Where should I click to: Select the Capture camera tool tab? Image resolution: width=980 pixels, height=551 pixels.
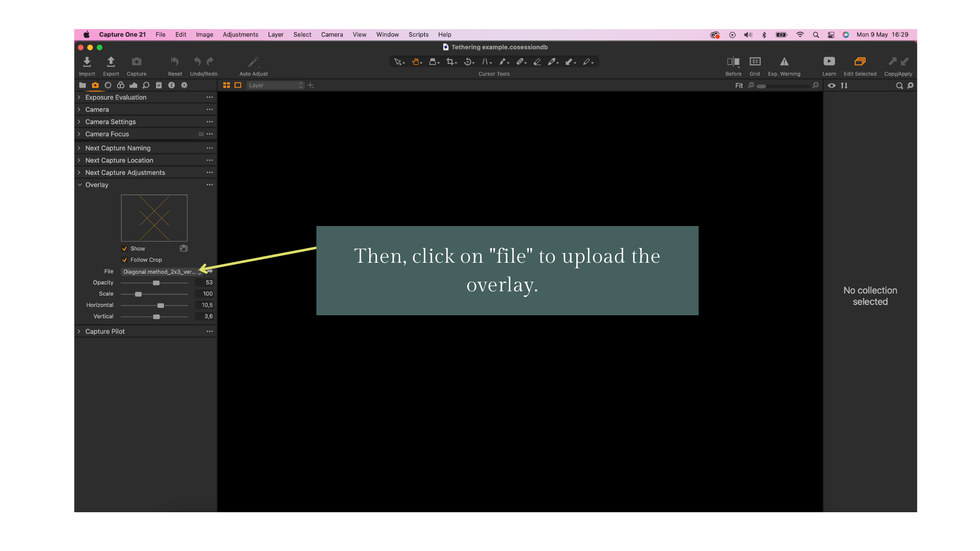point(95,85)
